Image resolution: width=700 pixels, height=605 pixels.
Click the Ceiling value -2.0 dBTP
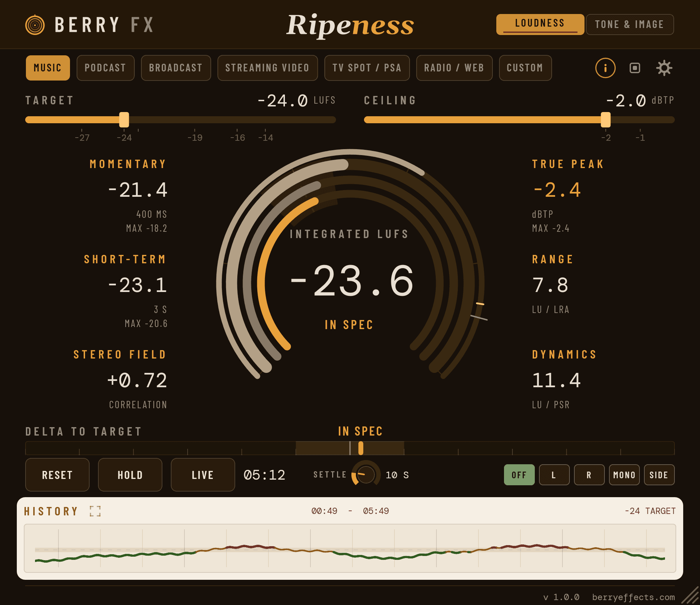[639, 101]
